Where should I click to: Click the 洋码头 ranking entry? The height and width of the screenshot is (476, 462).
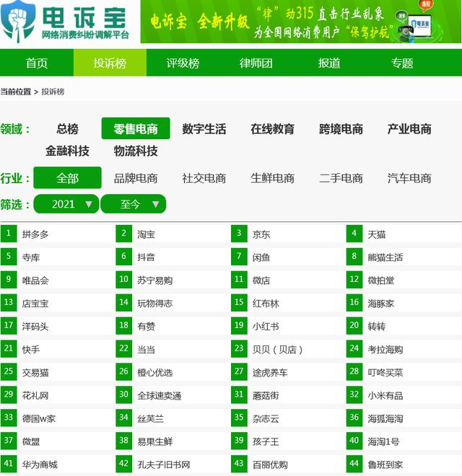(x=35, y=326)
